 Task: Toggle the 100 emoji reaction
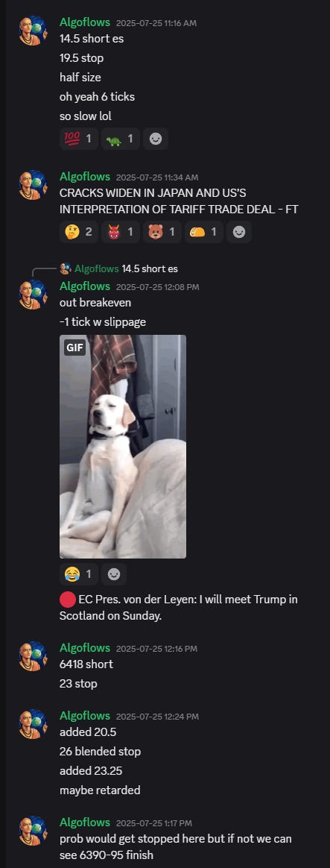(x=78, y=139)
